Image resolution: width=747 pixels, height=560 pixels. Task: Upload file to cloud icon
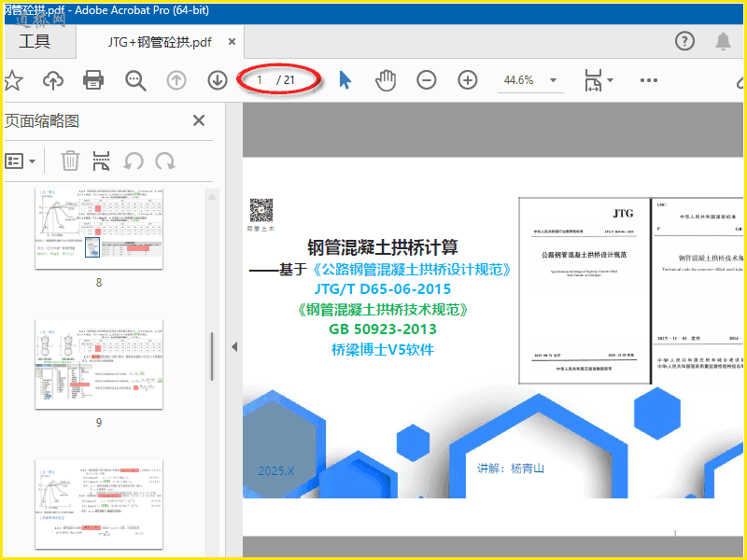click(x=53, y=80)
